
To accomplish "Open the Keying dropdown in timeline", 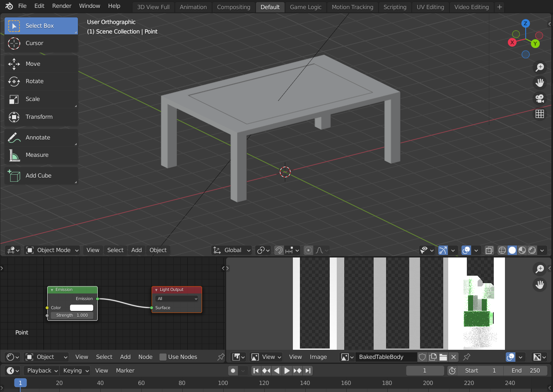I will 75,370.
